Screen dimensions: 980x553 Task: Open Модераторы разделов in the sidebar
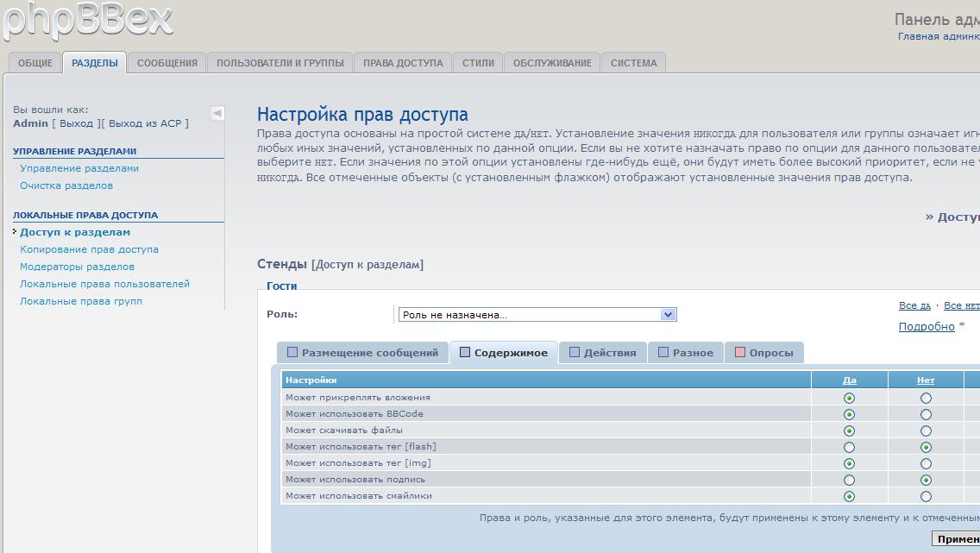click(x=77, y=267)
